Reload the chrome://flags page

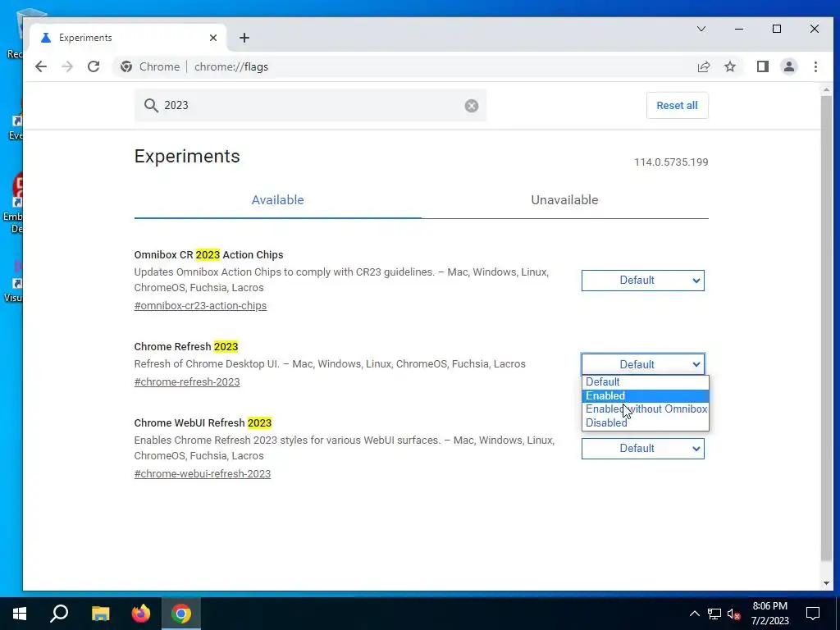tap(94, 66)
